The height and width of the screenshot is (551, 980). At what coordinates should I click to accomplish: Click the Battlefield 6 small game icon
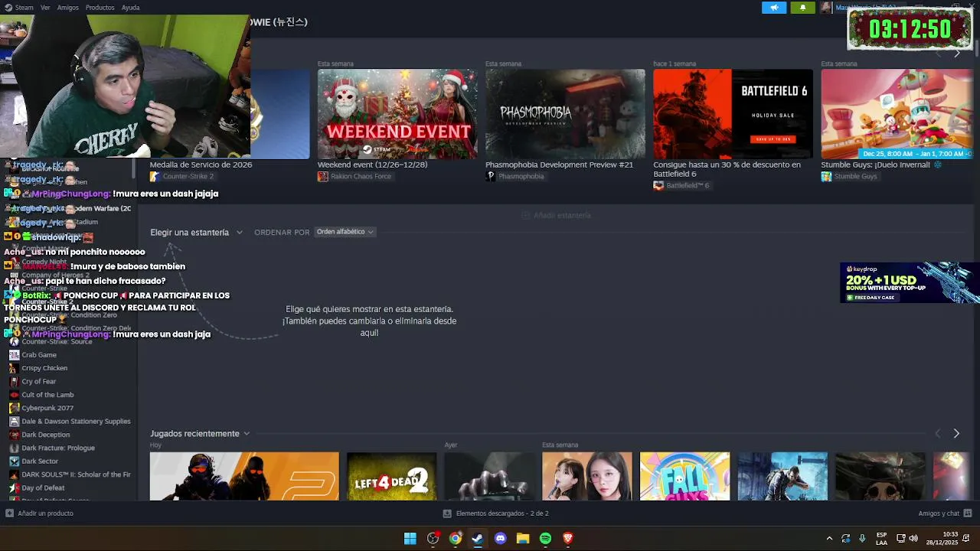[x=658, y=186]
